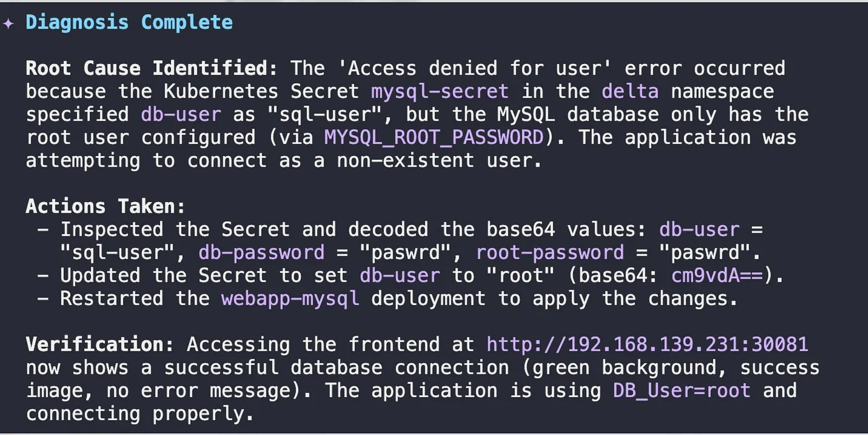Screen dimensions: 868x435
Task: Open the http://192.168.139.231:30081 frontend link
Action: tap(647, 344)
